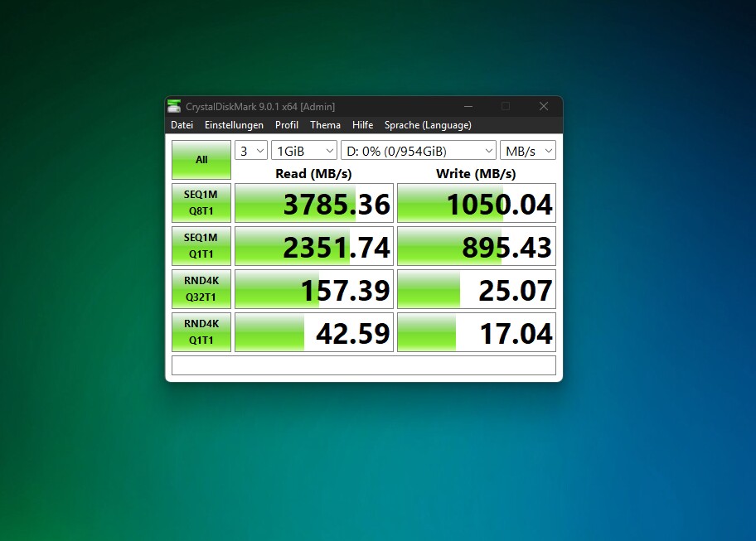The width and height of the screenshot is (756, 541).
Task: Run the SEQ1M Q1T1 test
Action: [201, 245]
